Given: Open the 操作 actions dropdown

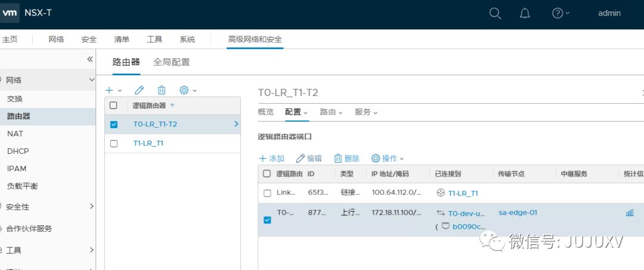Looking at the screenshot, I should click(388, 159).
